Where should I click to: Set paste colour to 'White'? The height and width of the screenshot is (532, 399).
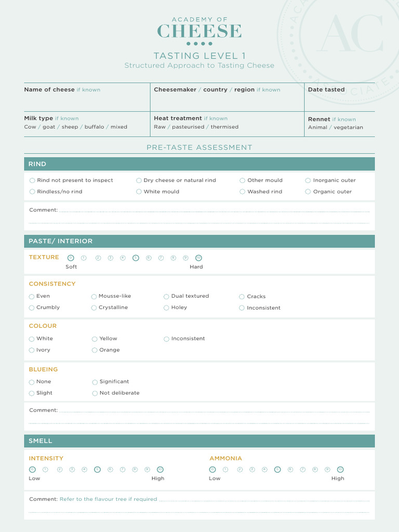pyautogui.click(x=32, y=339)
